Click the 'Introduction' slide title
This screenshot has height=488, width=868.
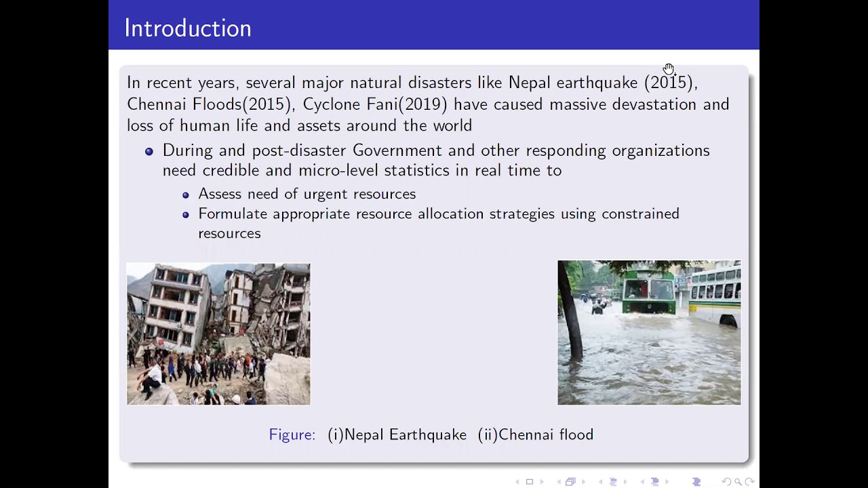point(188,28)
